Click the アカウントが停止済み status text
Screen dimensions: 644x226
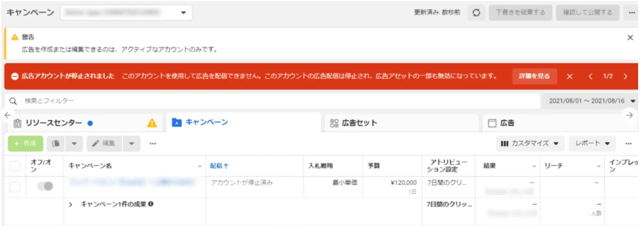tap(242, 183)
